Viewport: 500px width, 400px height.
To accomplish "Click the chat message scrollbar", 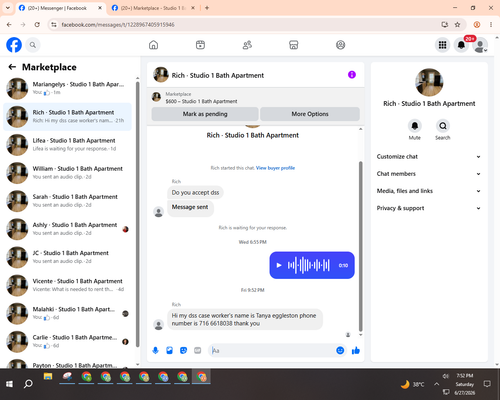I will [360, 247].
